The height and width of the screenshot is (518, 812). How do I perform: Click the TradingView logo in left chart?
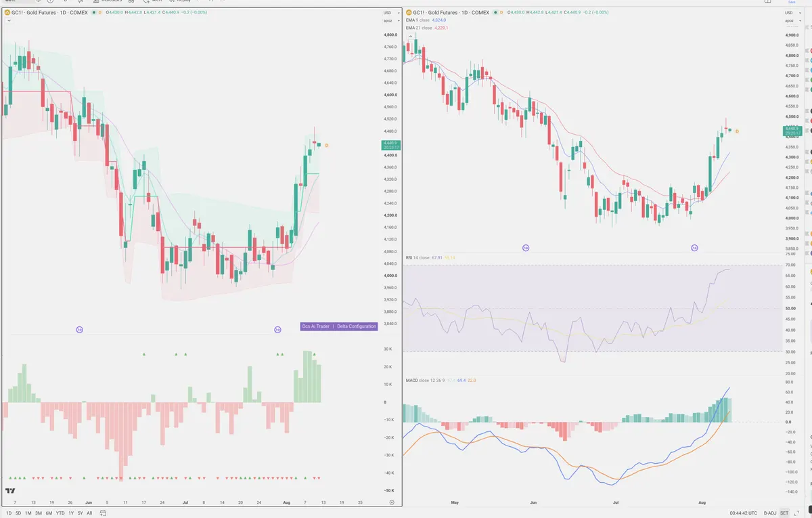pyautogui.click(x=10, y=491)
